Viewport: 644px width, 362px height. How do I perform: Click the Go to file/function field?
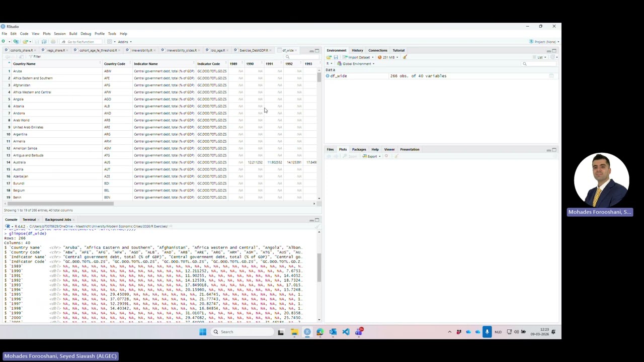pos(80,42)
